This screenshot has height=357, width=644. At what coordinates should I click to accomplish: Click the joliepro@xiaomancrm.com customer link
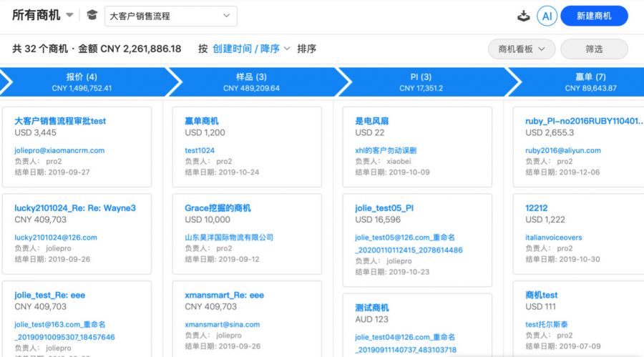click(59, 150)
